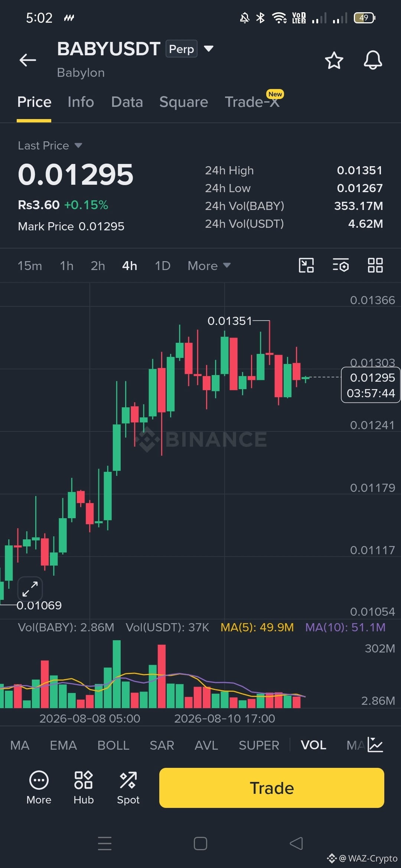The height and width of the screenshot is (868, 401).
Task: Select the 1h timeframe
Action: pyautogui.click(x=67, y=266)
